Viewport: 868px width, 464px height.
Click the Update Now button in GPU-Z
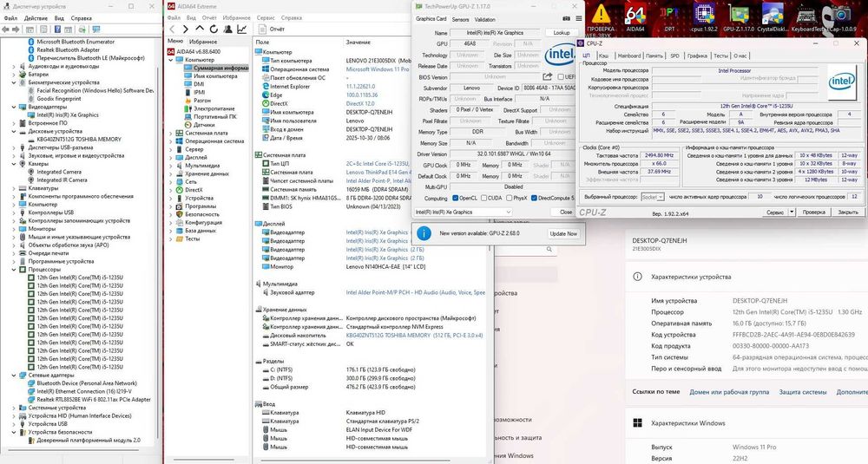563,233
